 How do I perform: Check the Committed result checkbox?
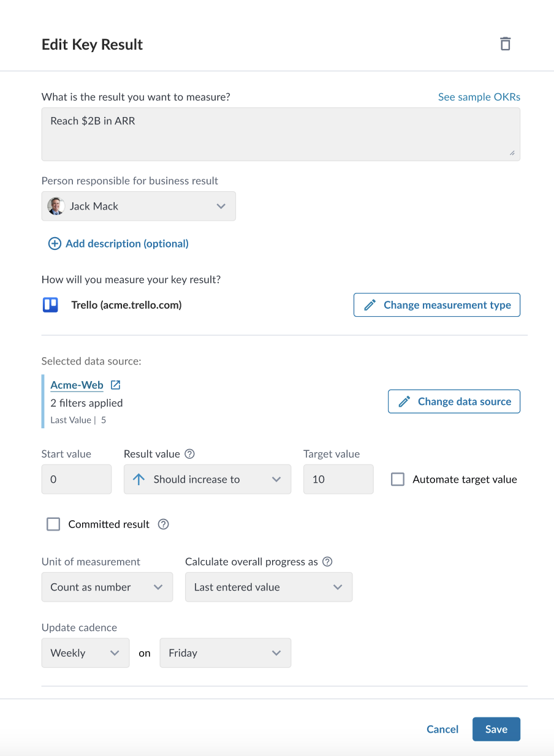tap(54, 524)
